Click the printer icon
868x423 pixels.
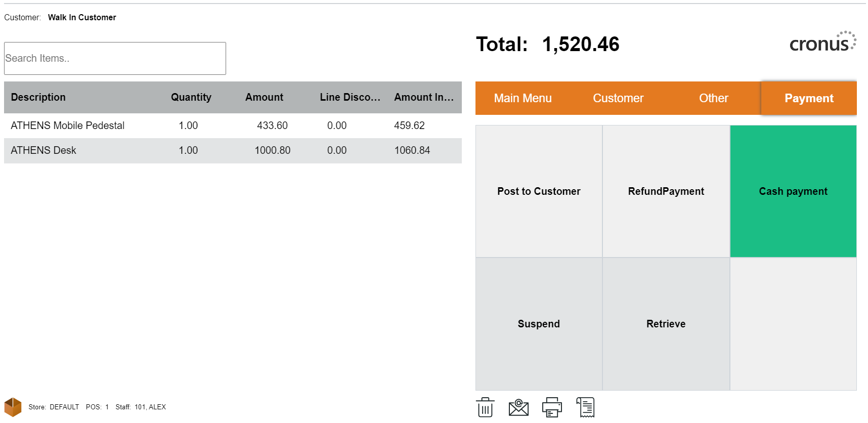551,407
